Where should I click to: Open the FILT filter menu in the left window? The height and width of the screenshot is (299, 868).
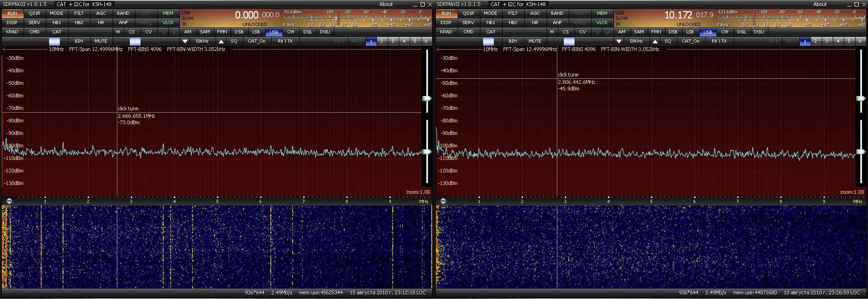pos(79,13)
